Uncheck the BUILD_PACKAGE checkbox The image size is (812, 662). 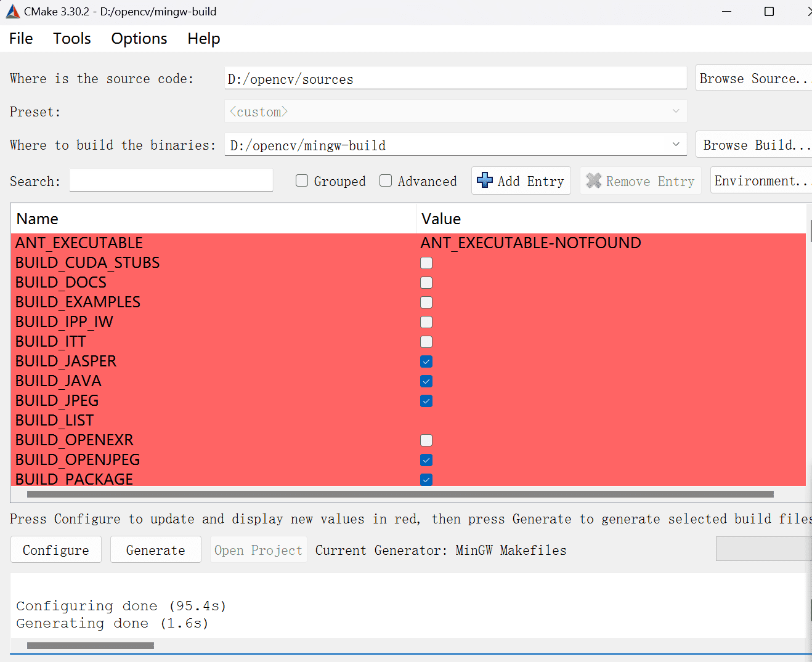426,479
